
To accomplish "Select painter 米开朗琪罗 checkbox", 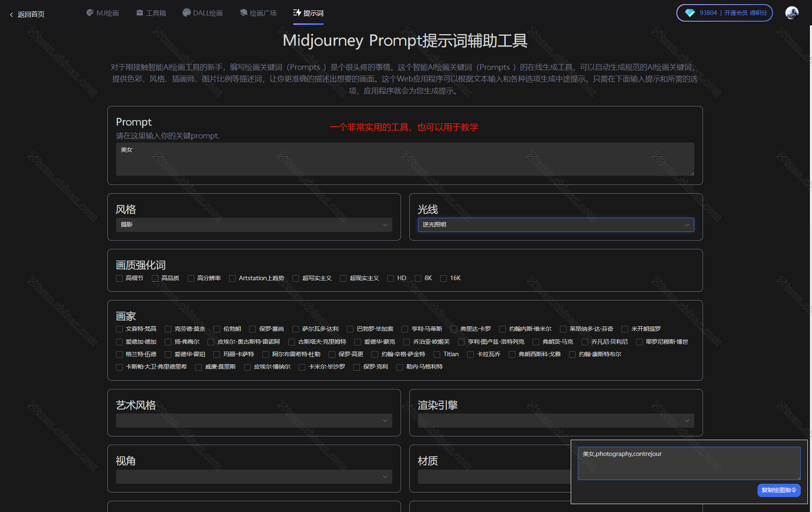I will pyautogui.click(x=625, y=329).
